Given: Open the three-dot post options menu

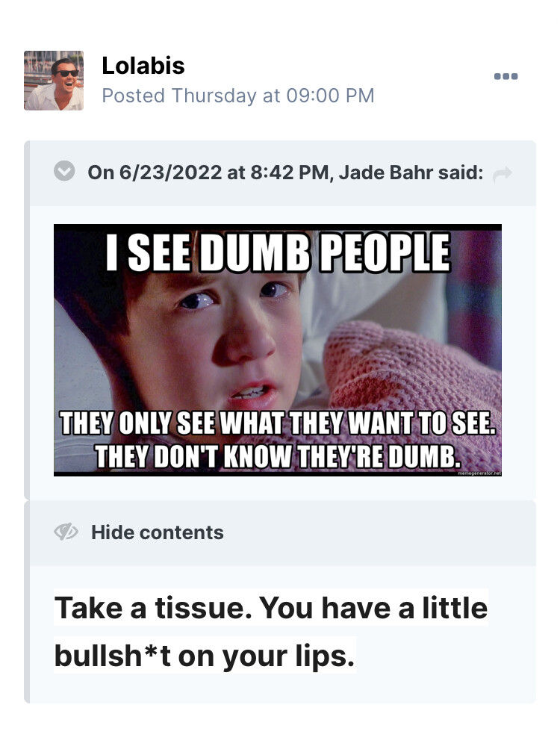Looking at the screenshot, I should point(505,76).
